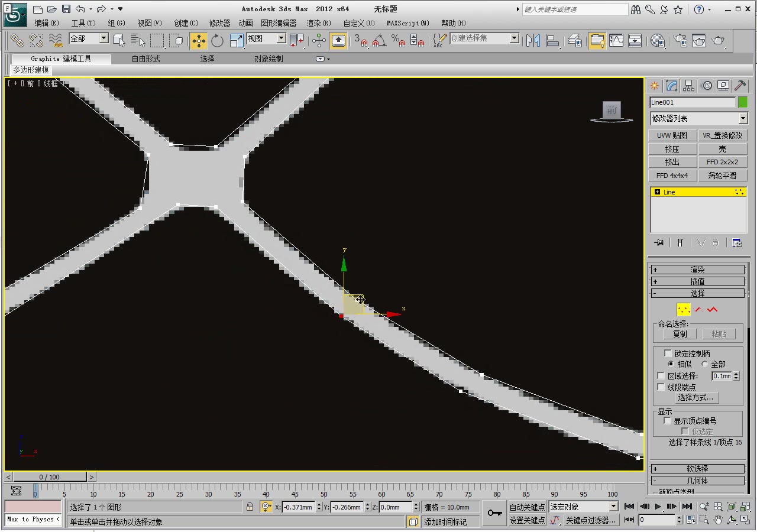The width and height of the screenshot is (757, 532).
Task: Open the Create panel
Action: tap(654, 85)
